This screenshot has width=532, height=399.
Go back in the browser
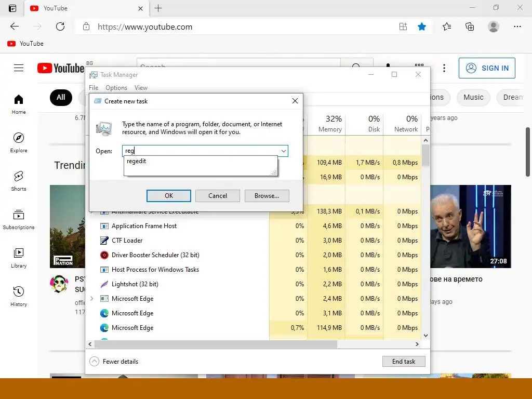[14, 26]
